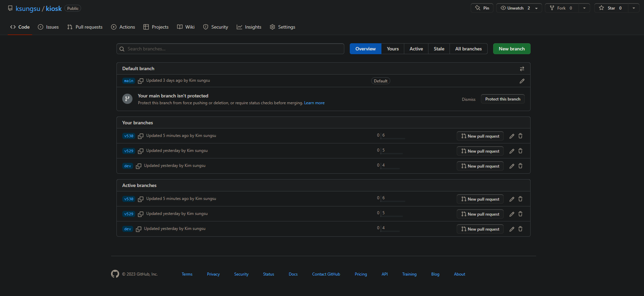Viewport: 644px width, 296px height.
Task: Open Pull requests tab
Action: point(85,27)
